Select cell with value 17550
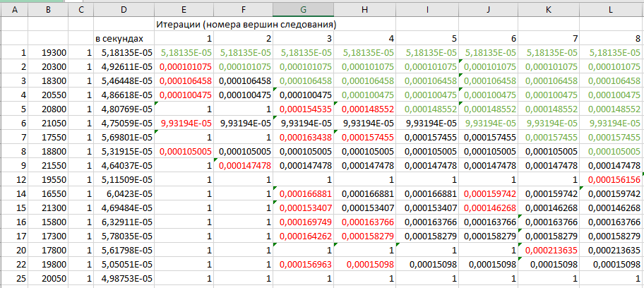The width and height of the screenshot is (644, 288). 49,137
